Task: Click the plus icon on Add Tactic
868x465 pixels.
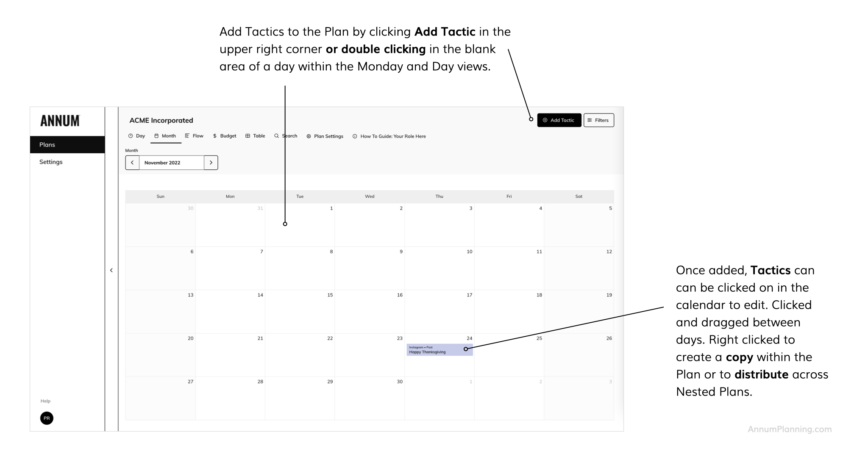Action: click(545, 120)
